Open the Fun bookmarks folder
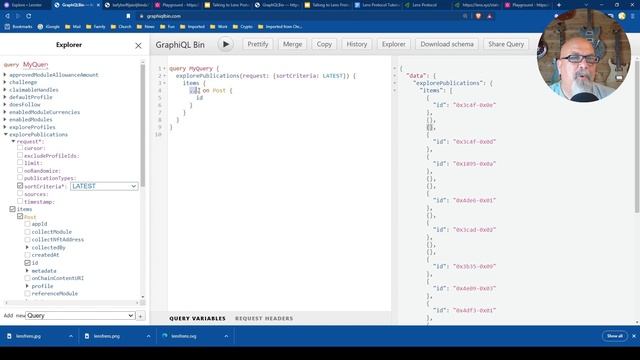 tap(167, 27)
